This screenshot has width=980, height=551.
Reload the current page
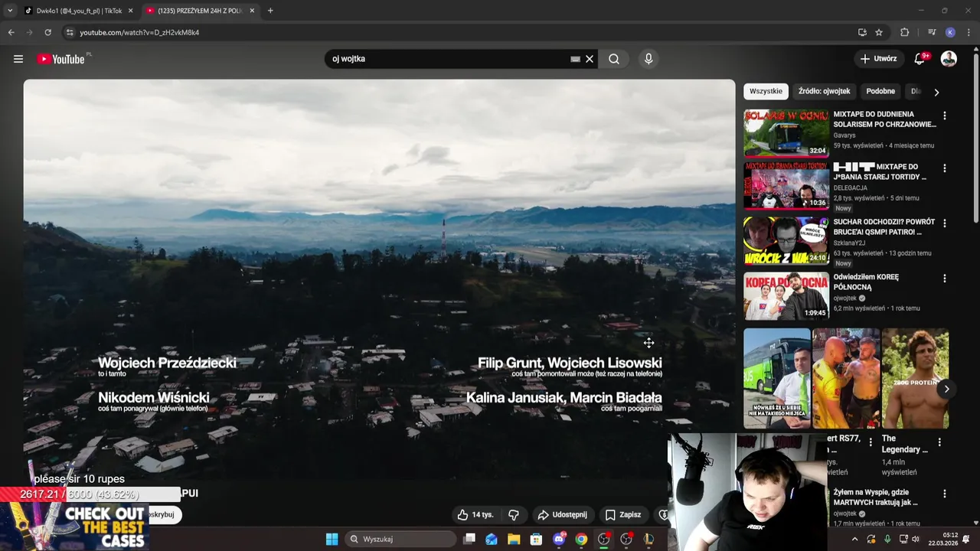[47, 32]
